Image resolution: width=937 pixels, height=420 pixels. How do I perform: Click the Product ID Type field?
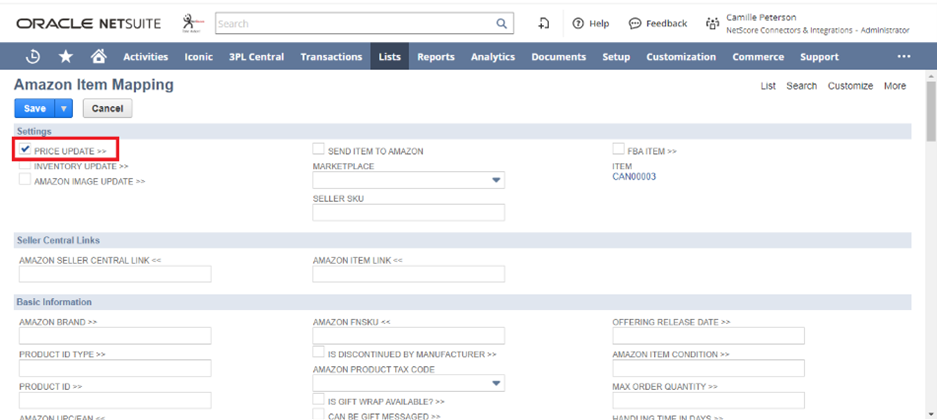(115, 368)
